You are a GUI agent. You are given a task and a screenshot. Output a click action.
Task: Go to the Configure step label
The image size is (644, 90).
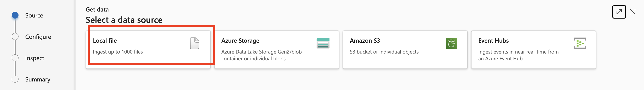click(x=38, y=37)
